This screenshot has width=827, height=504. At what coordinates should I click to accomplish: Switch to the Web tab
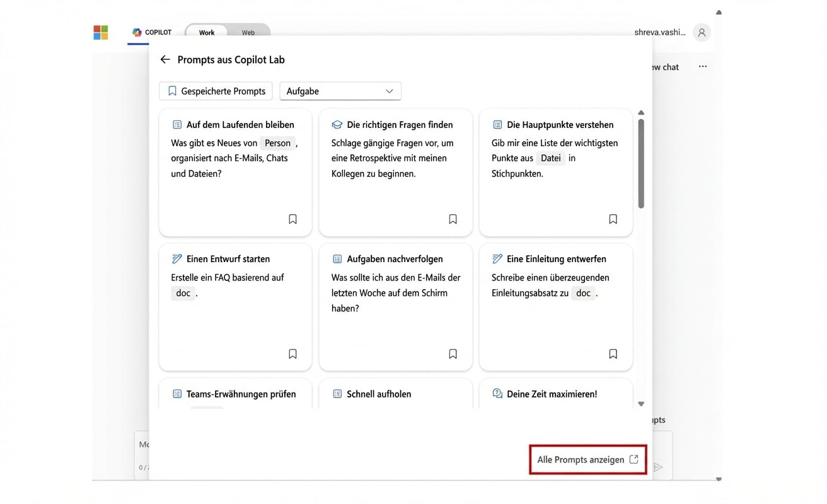click(248, 33)
